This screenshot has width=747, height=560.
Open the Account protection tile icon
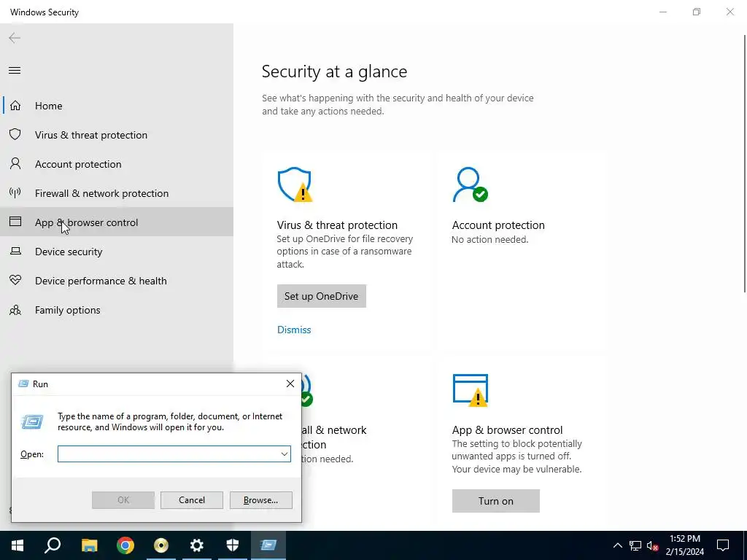[x=470, y=184]
